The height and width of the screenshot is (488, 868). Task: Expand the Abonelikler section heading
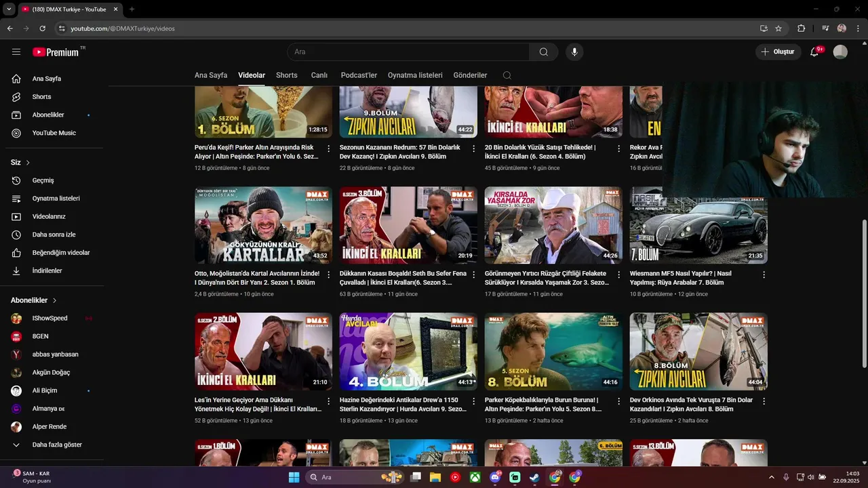[34, 300]
